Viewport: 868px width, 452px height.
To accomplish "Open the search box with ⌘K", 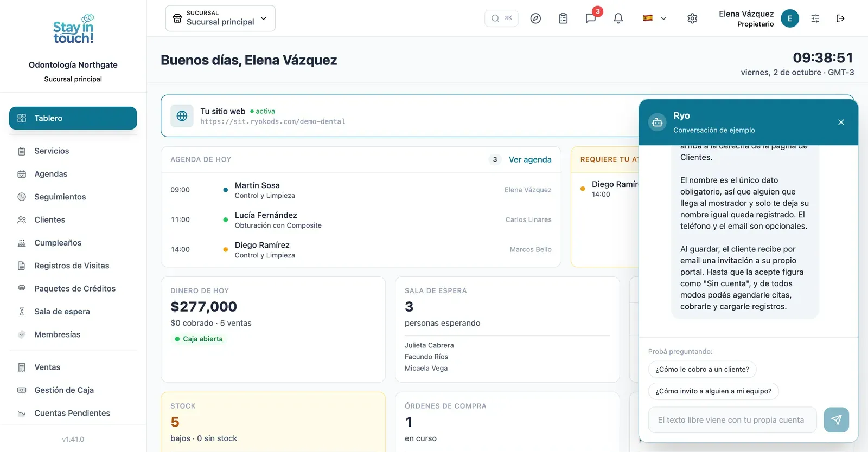I will click(501, 18).
